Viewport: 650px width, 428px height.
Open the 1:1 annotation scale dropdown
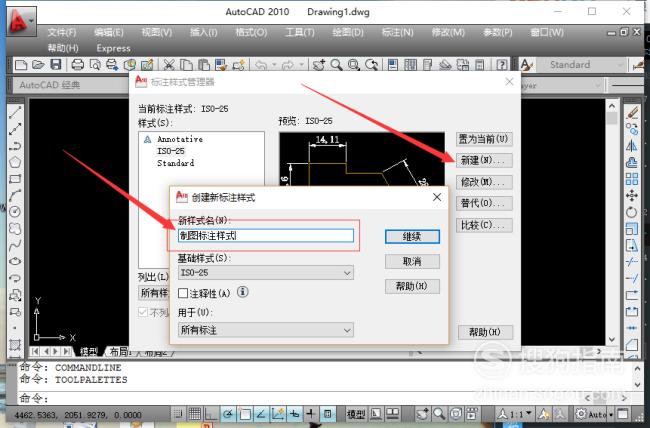[515, 414]
